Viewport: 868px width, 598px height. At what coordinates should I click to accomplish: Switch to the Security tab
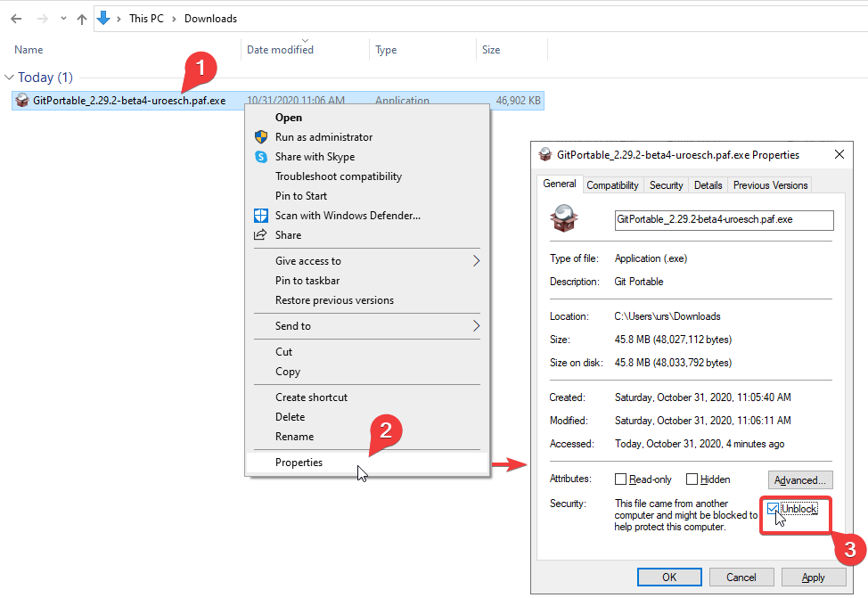[x=666, y=185]
